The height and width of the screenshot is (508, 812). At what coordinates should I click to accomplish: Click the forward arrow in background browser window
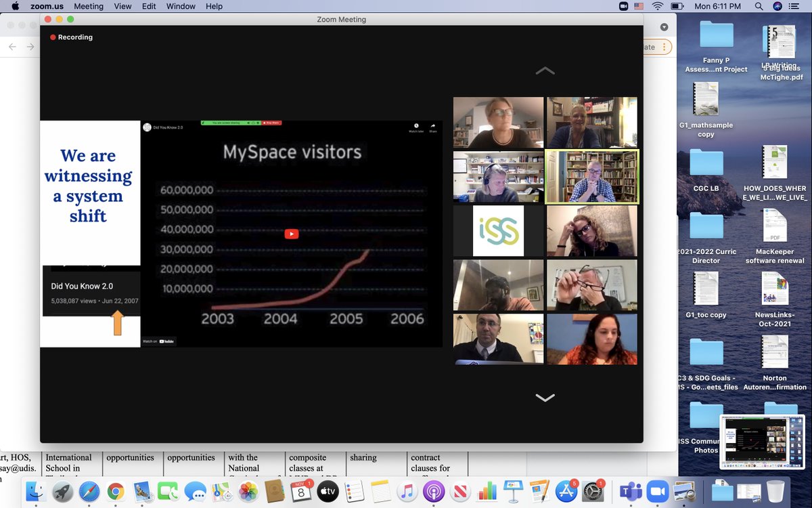pos(30,46)
